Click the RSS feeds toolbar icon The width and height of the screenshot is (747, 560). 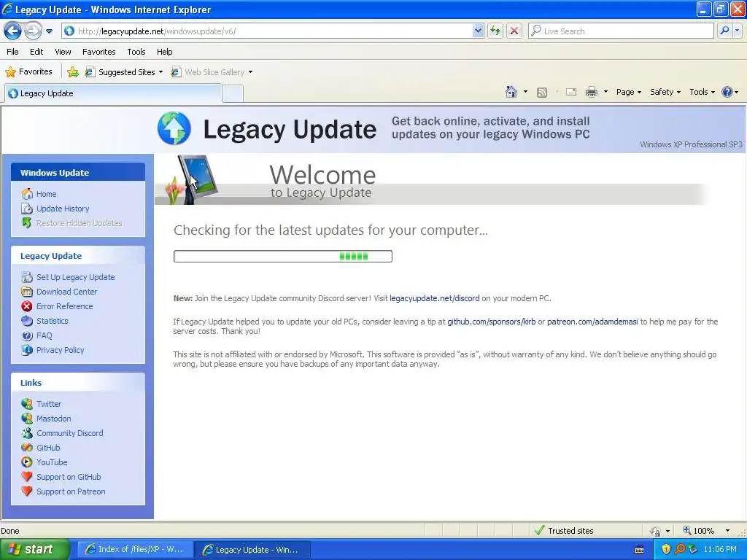542,93
